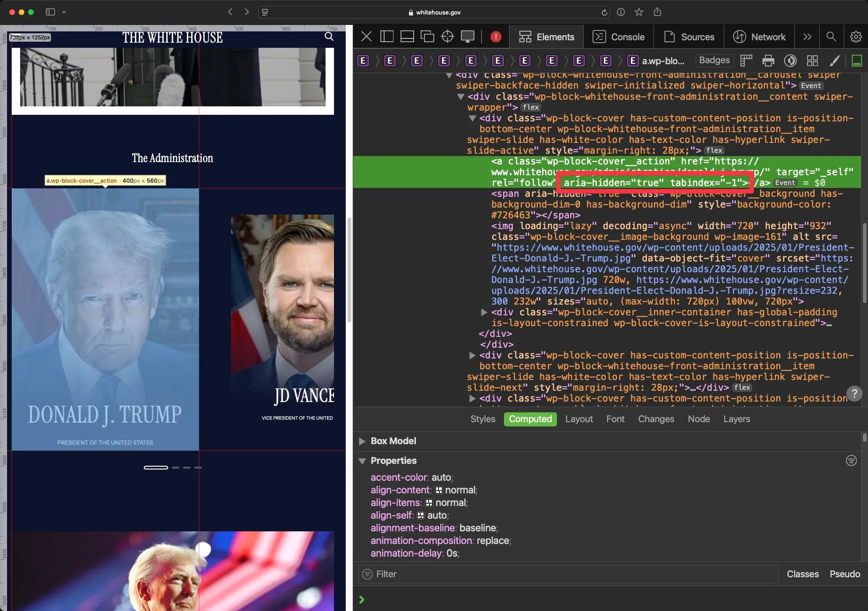Close the Web Inspector panel
Screen dimensions: 868x611
tap(367, 37)
